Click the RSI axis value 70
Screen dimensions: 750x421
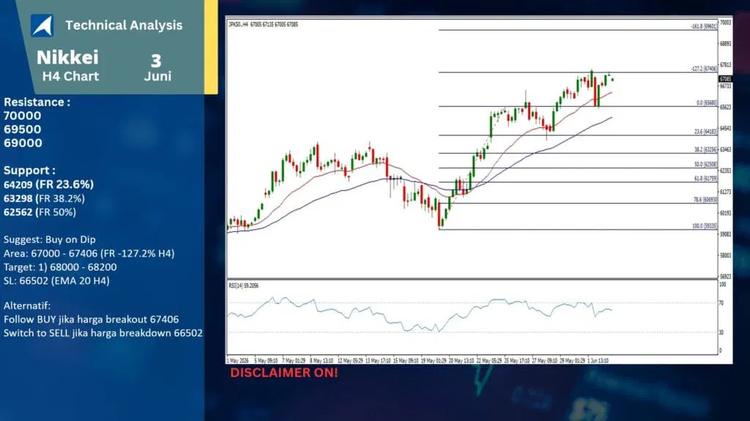tap(722, 303)
